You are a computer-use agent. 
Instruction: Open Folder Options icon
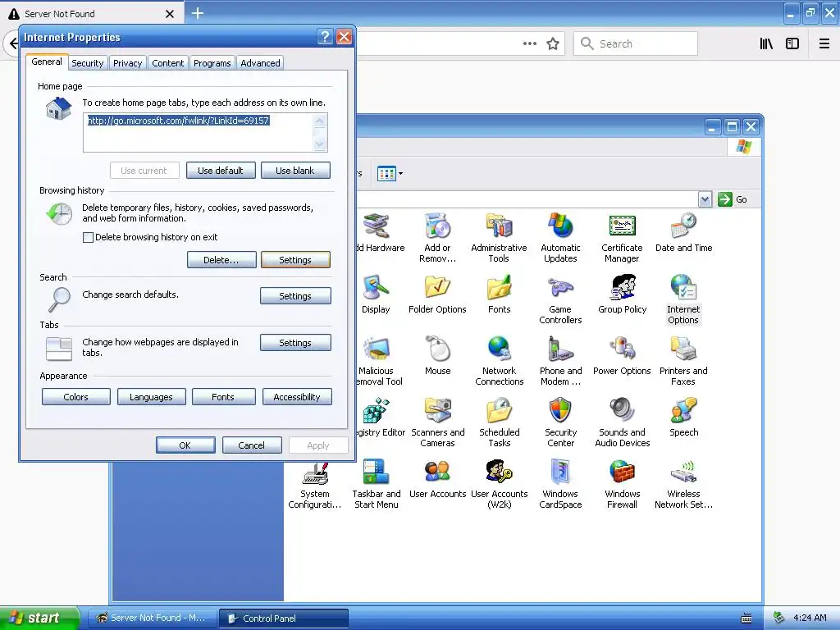click(x=438, y=294)
